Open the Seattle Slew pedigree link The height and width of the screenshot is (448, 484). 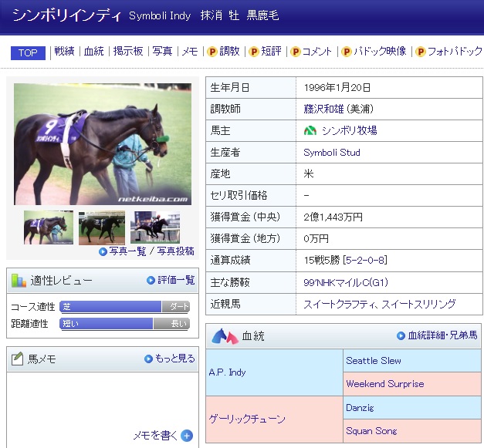click(374, 361)
